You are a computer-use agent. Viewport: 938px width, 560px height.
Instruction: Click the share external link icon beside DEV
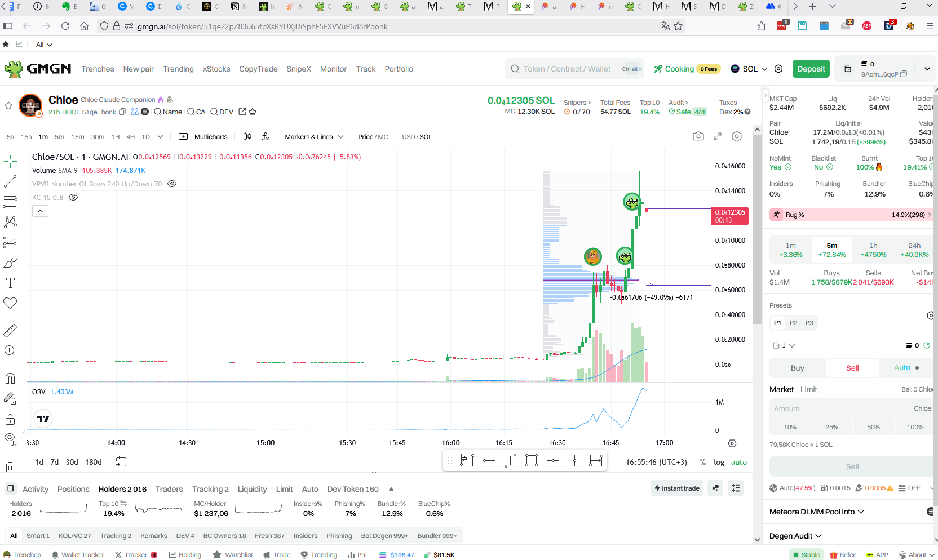[242, 112]
